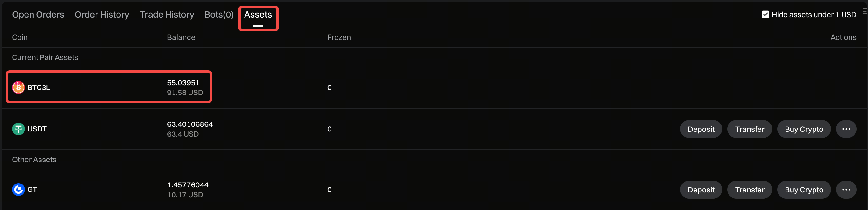
Task: Click the panel menu icon at top right
Action: [x=864, y=11]
